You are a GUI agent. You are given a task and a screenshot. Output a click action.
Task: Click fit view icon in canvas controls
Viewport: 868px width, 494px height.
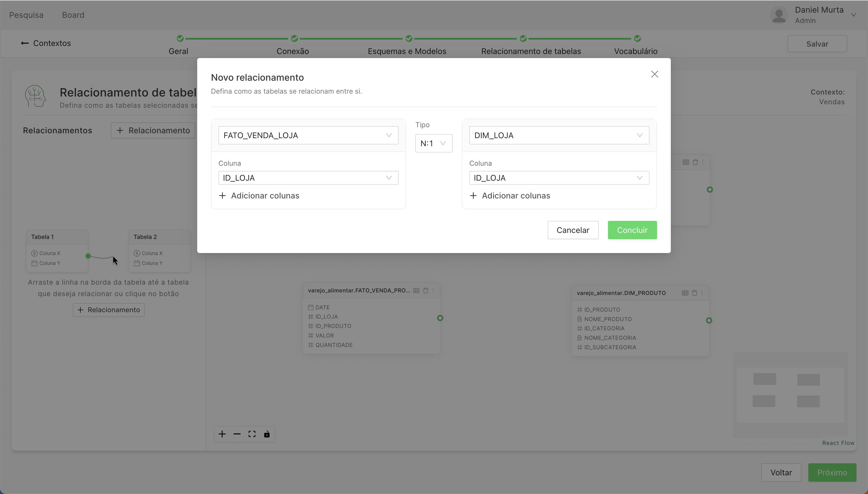(252, 434)
